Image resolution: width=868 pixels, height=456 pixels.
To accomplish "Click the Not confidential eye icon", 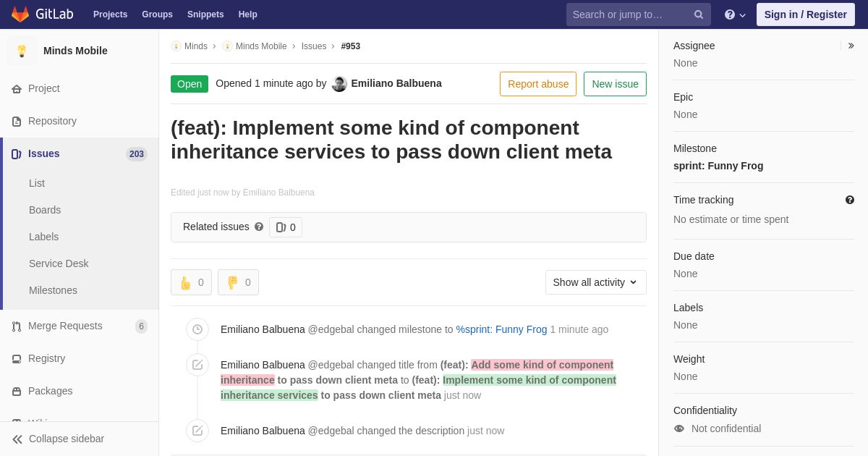I will tap(679, 428).
